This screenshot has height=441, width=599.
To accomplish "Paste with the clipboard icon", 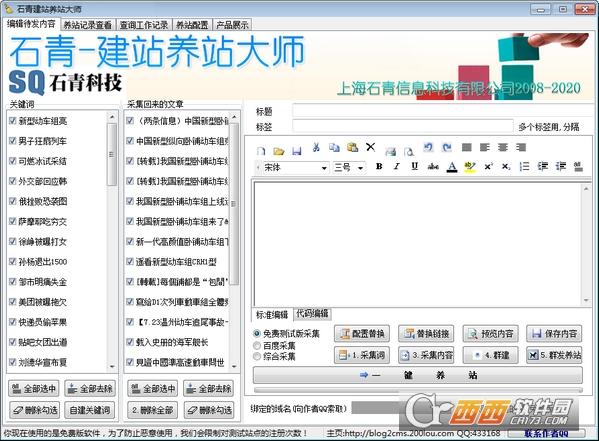I will [x=352, y=148].
